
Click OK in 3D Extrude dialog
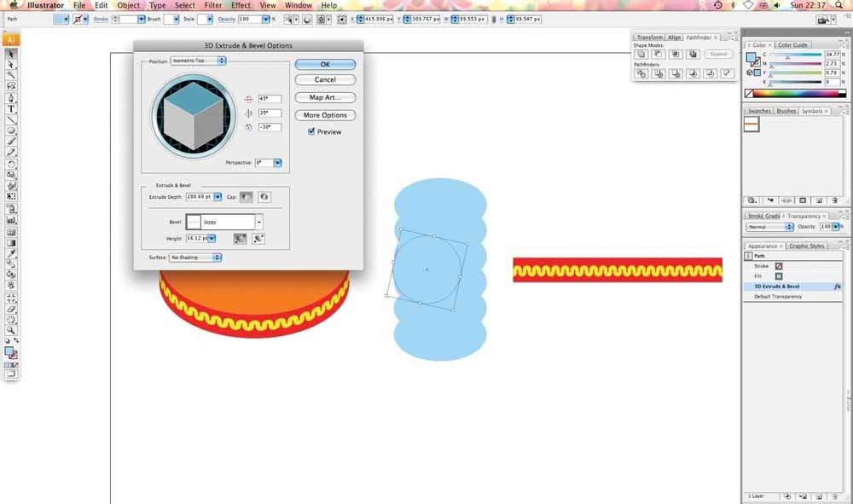325,64
